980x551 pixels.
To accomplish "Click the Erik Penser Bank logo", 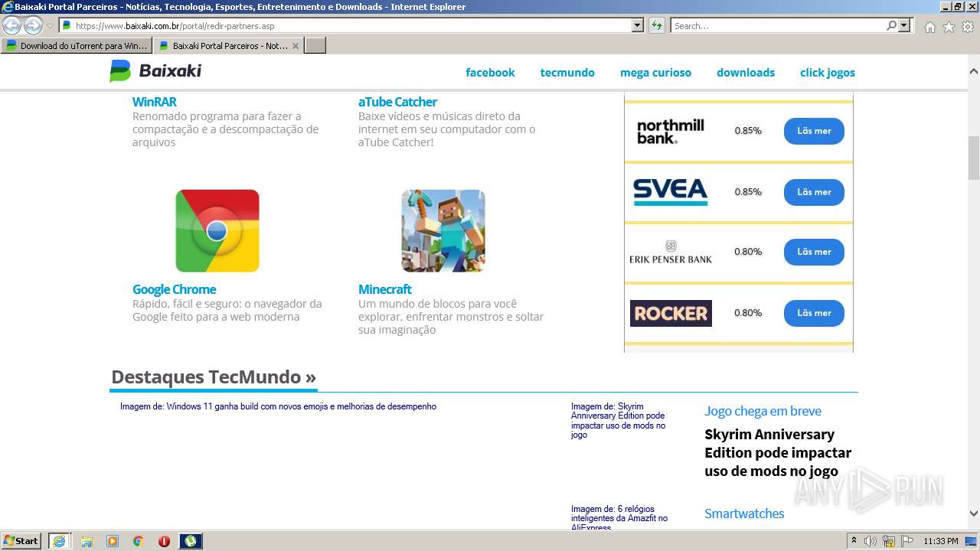I will click(x=671, y=252).
